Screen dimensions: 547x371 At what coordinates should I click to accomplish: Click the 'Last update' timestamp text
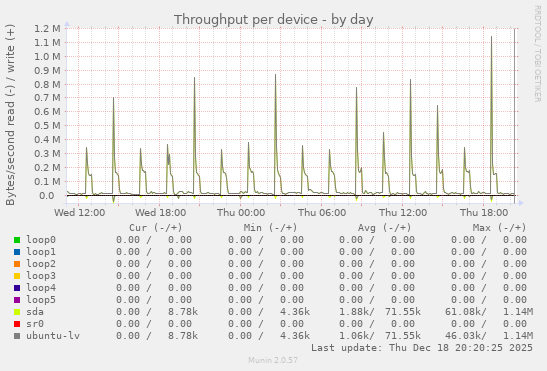click(422, 348)
